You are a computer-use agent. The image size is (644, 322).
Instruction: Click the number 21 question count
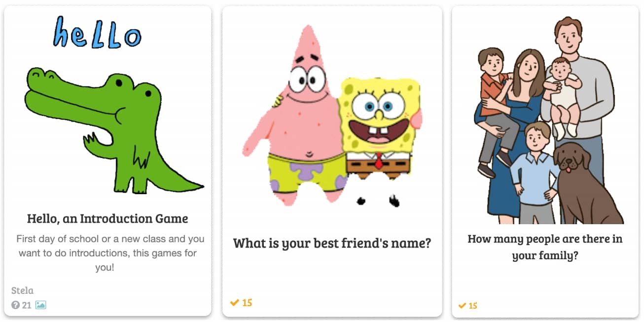click(27, 305)
